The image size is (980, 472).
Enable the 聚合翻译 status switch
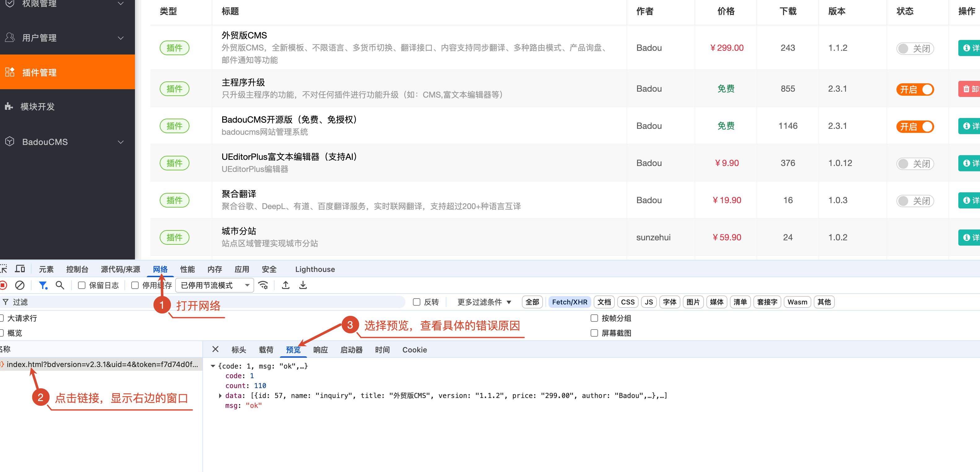pyautogui.click(x=915, y=201)
